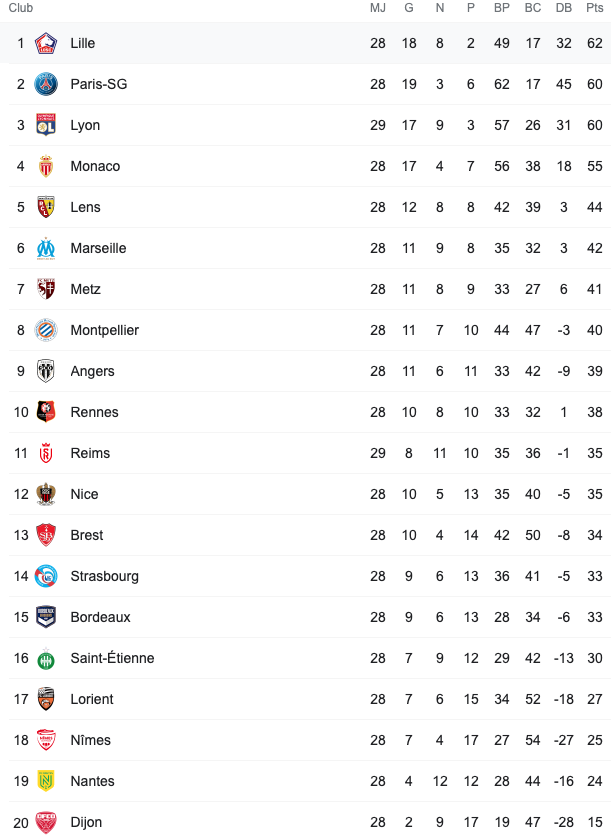Click the Nice team name

[85, 494]
